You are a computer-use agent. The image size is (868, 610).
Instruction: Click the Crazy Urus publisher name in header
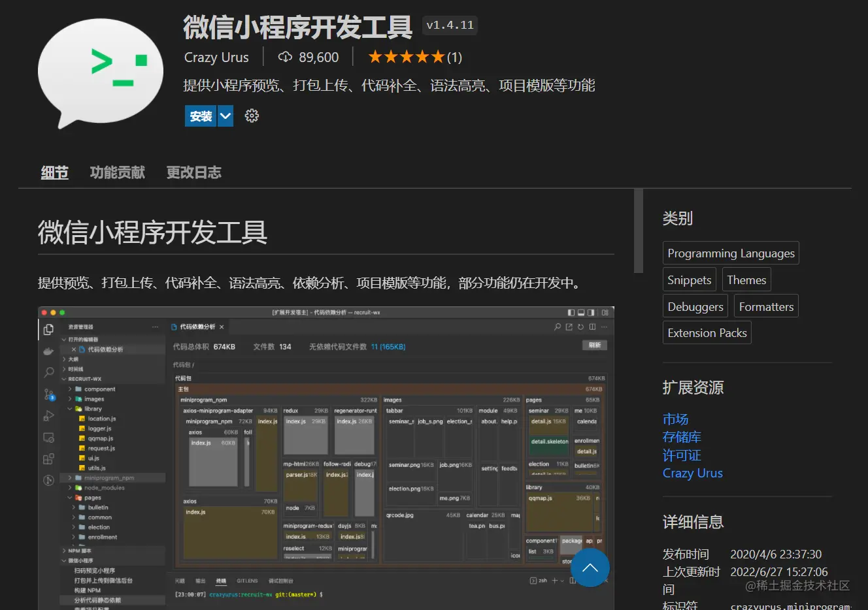(216, 57)
